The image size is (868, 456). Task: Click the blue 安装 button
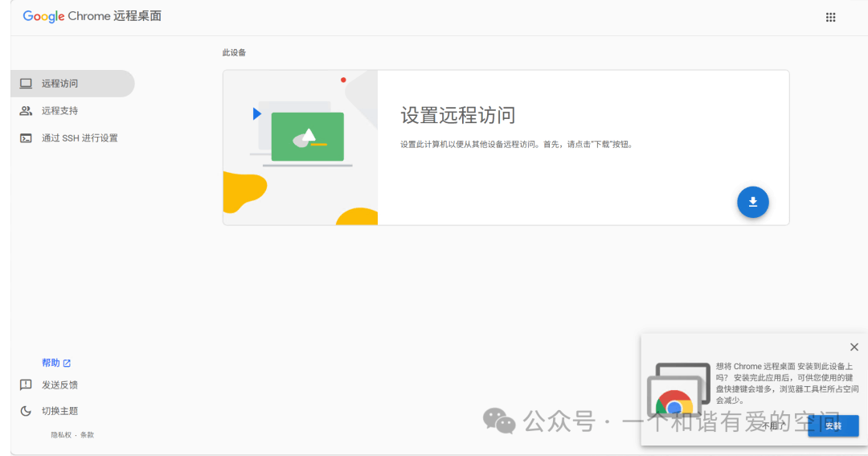click(833, 425)
